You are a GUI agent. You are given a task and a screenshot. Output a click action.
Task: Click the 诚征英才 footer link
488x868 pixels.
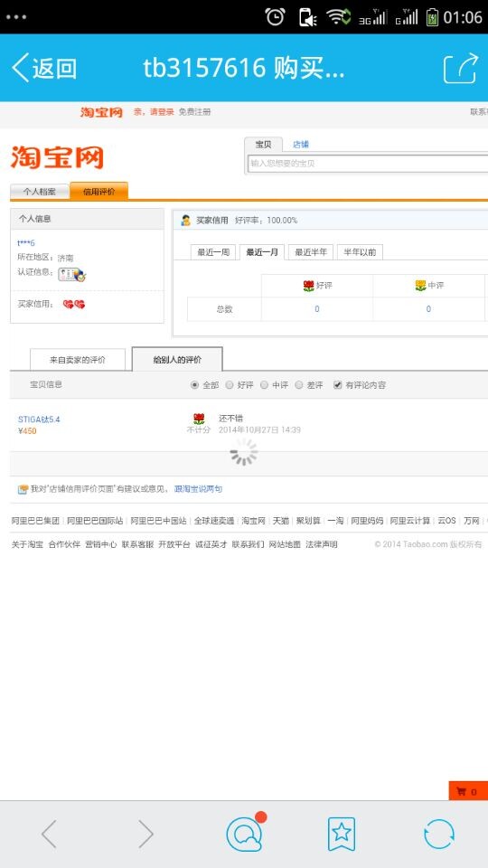click(x=211, y=544)
